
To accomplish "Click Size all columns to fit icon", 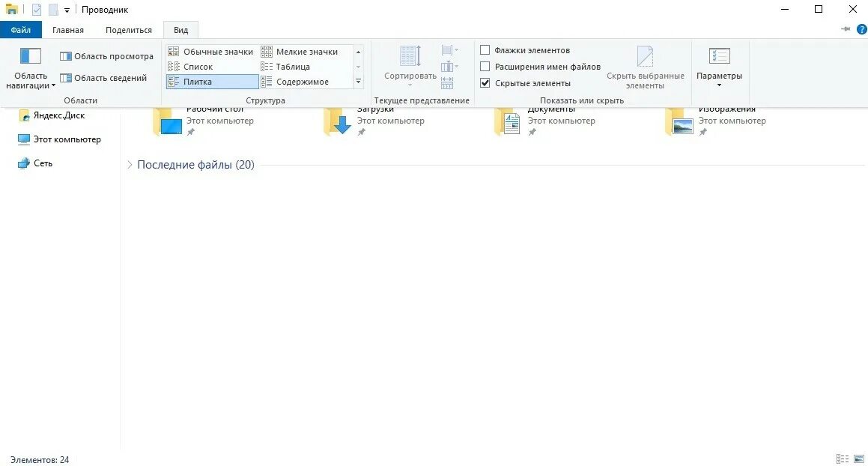I will point(447,83).
